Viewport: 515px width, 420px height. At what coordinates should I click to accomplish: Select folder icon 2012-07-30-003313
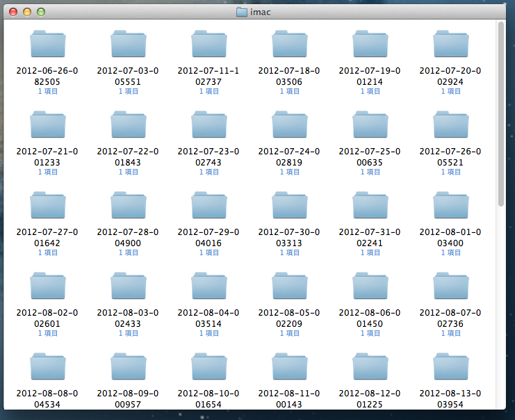coord(289,205)
